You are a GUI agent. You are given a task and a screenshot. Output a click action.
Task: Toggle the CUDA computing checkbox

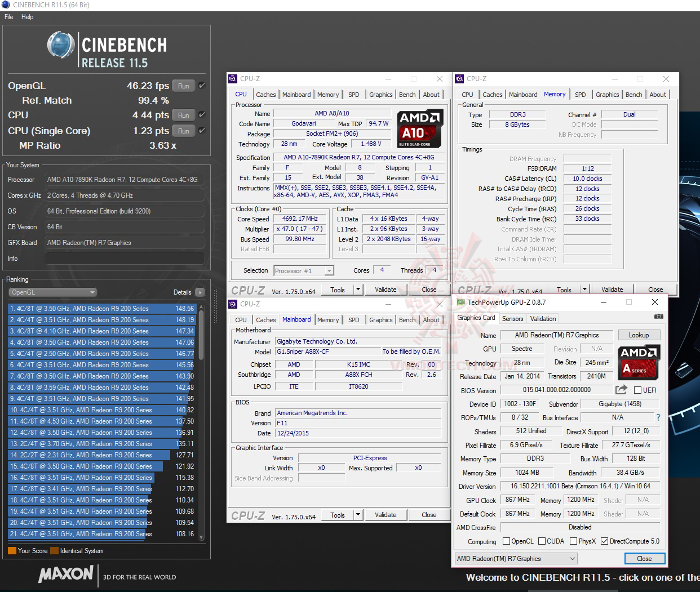542,541
